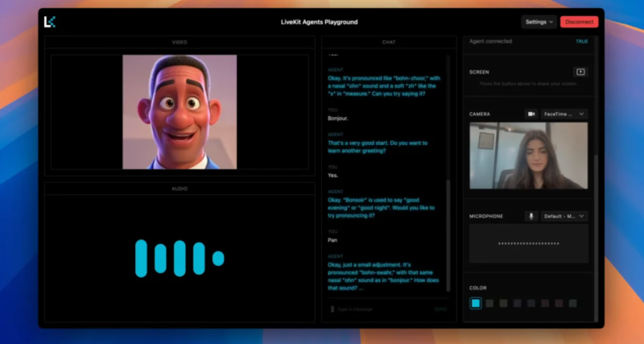This screenshot has height=344, width=644.
Task: Click the screen share icon button
Action: tap(580, 72)
